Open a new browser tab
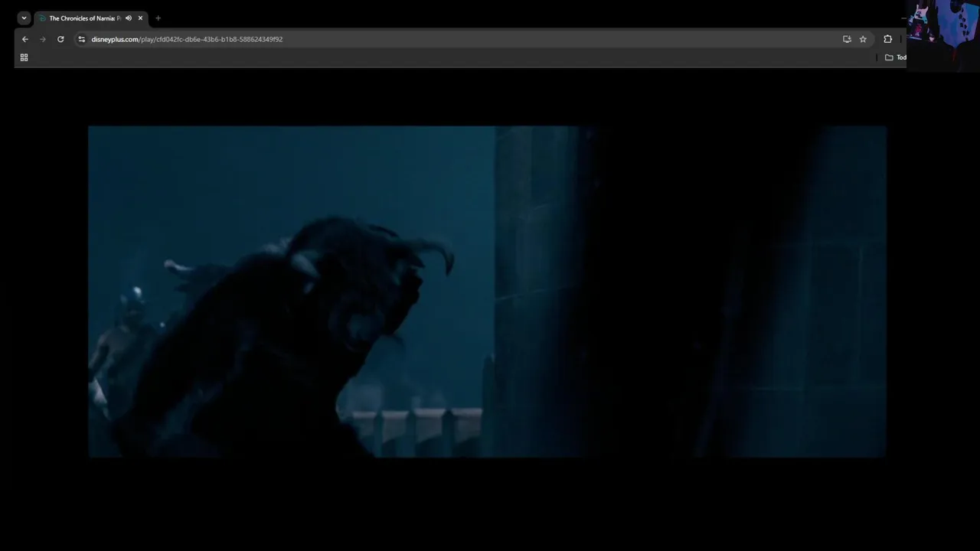The image size is (980, 551). point(158,18)
